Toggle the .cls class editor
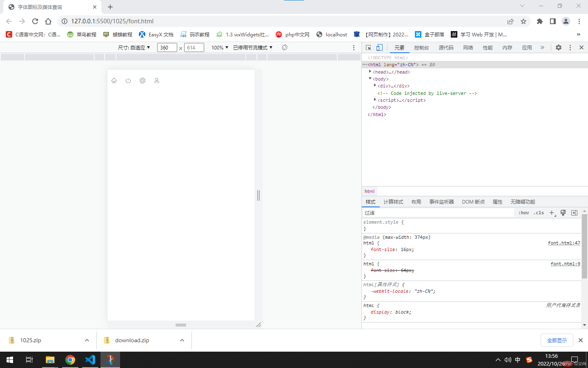588x368 pixels. coord(539,213)
